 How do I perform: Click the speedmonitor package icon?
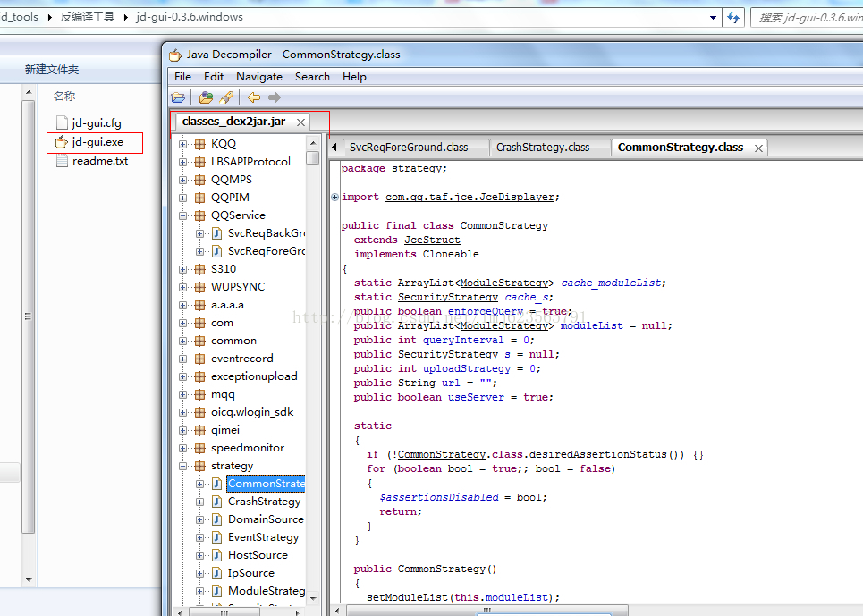[199, 448]
